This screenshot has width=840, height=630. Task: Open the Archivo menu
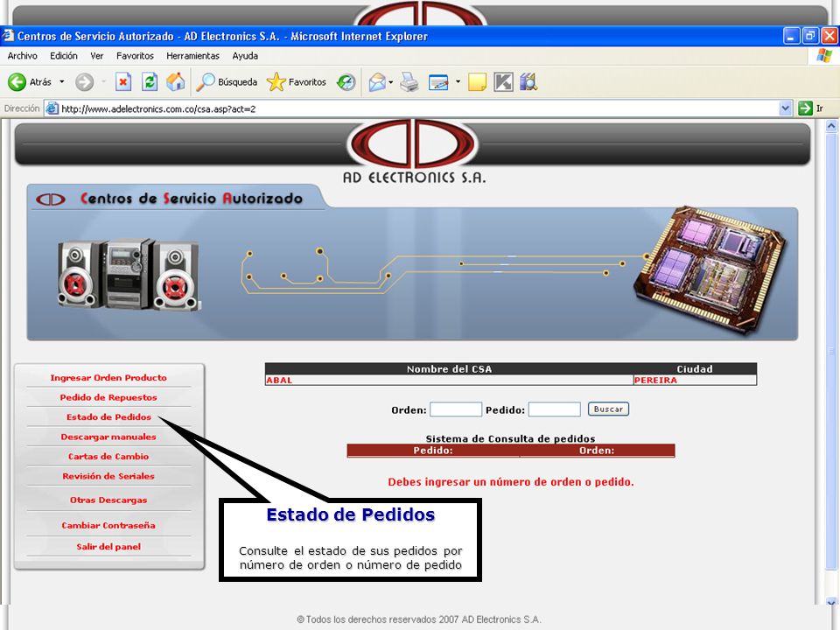pyautogui.click(x=23, y=56)
